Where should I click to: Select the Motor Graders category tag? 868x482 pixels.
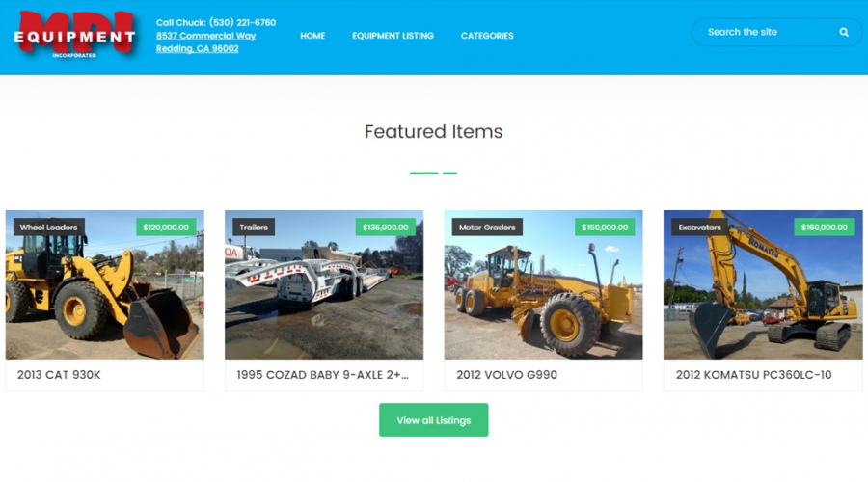(487, 227)
